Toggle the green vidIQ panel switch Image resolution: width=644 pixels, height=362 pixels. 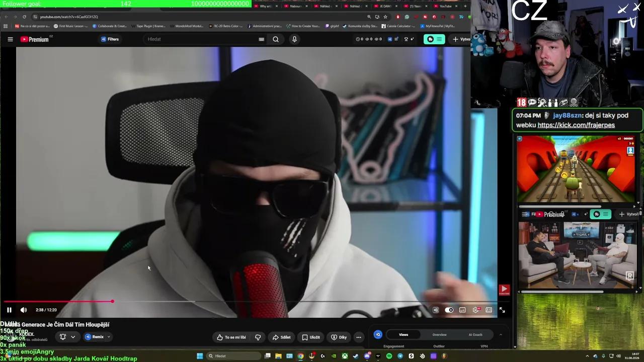tap(434, 39)
